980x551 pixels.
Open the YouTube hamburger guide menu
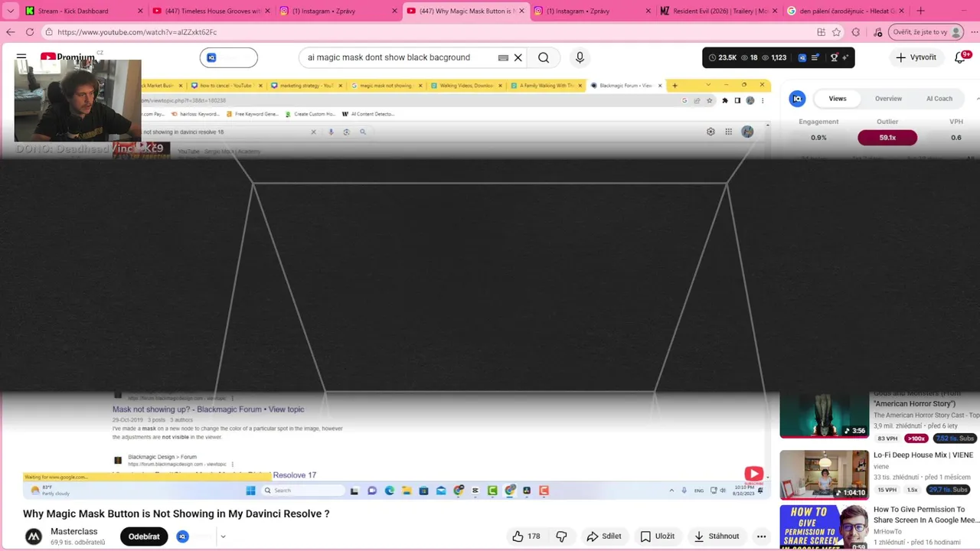coord(21,57)
